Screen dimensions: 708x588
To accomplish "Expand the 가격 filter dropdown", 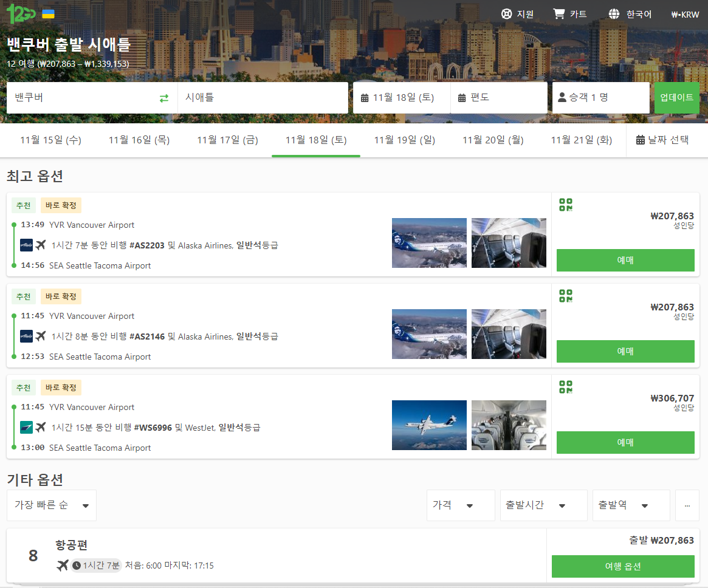I will (x=461, y=505).
